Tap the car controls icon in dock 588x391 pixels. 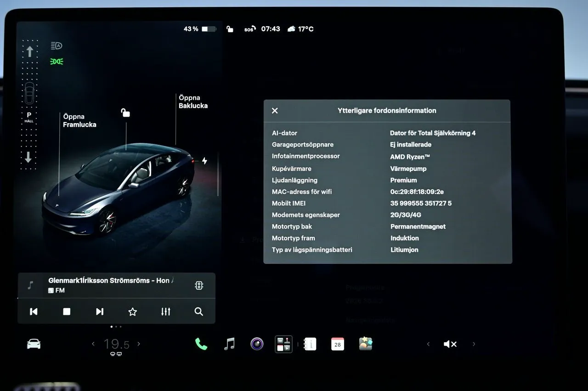click(x=34, y=344)
